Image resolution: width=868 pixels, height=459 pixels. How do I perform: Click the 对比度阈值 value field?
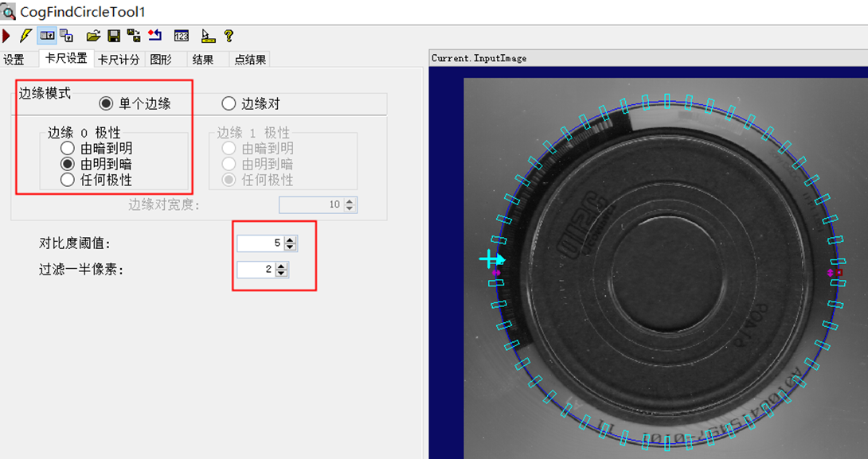(x=260, y=243)
